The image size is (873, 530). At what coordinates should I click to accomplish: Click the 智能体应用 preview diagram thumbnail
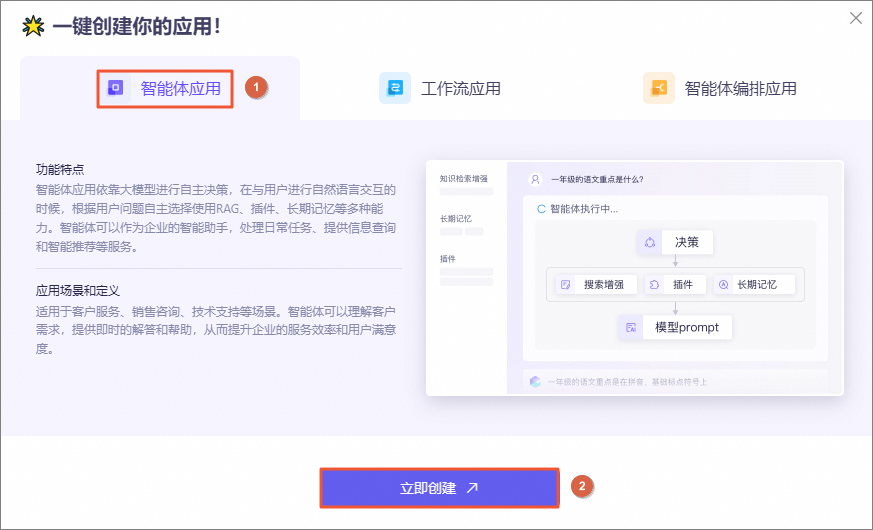(635, 278)
